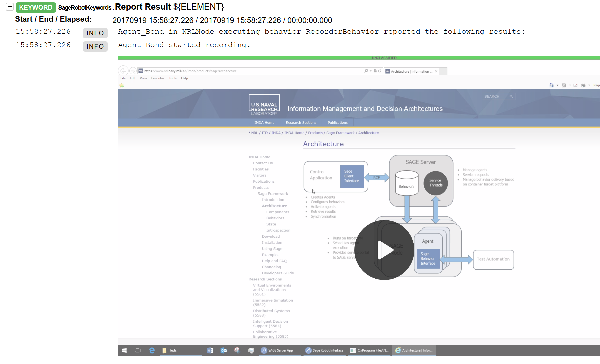
Task: Open the Publications navigation tab
Action: pos(338,123)
